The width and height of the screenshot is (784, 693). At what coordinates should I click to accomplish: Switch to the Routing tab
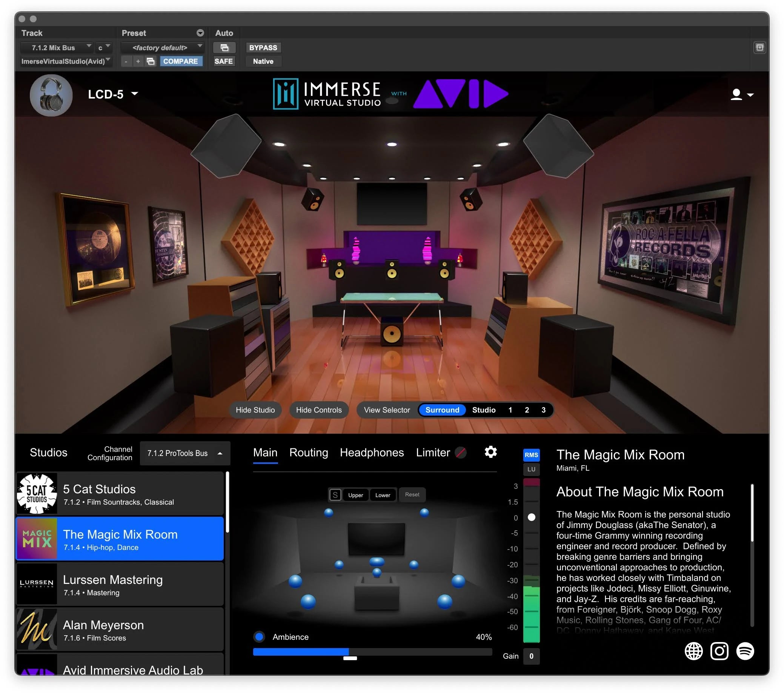point(308,453)
